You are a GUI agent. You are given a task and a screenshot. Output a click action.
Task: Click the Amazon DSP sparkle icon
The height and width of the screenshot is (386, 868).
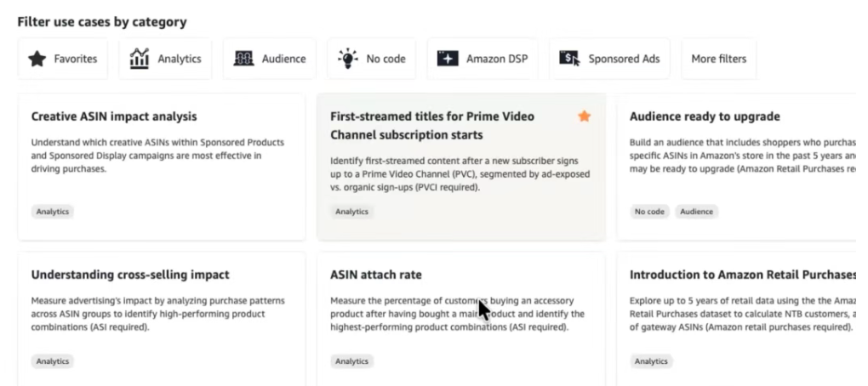tap(448, 59)
